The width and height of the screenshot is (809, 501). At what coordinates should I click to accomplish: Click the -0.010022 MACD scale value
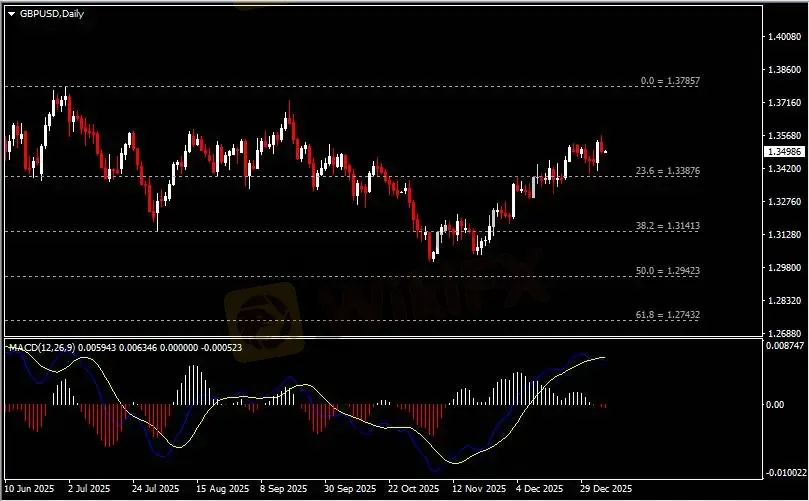pos(784,474)
